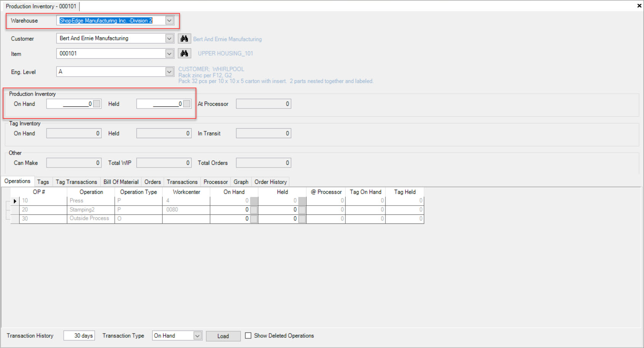Switch to the Operations tab
Image resolution: width=644 pixels, height=348 pixels.
pyautogui.click(x=18, y=181)
